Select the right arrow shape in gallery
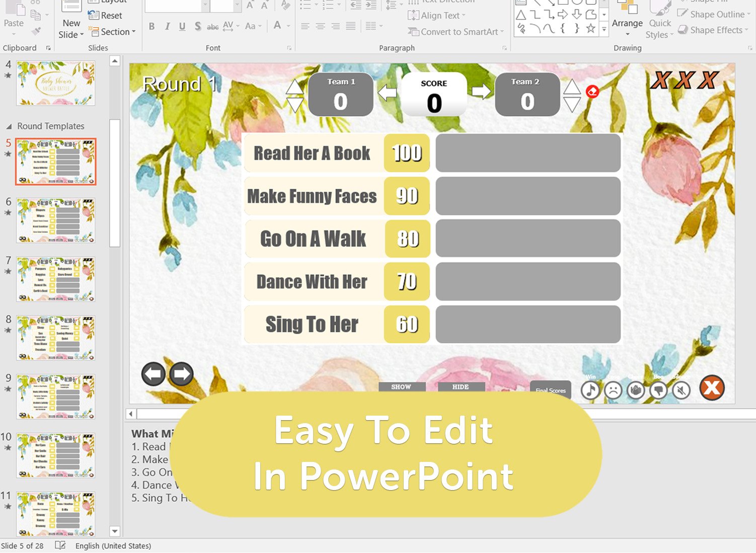This screenshot has width=756, height=553. click(563, 15)
